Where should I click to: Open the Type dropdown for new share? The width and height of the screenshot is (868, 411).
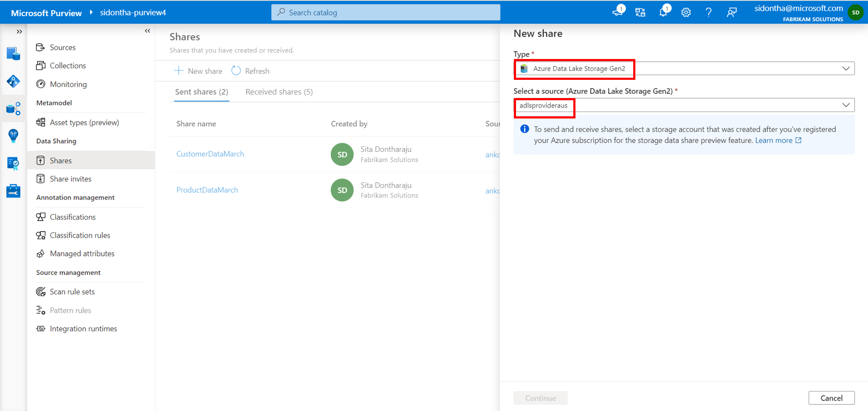845,68
